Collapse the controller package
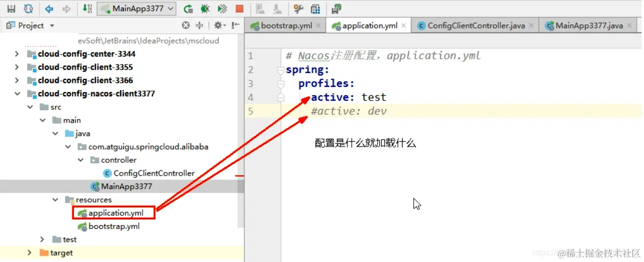 [81, 160]
